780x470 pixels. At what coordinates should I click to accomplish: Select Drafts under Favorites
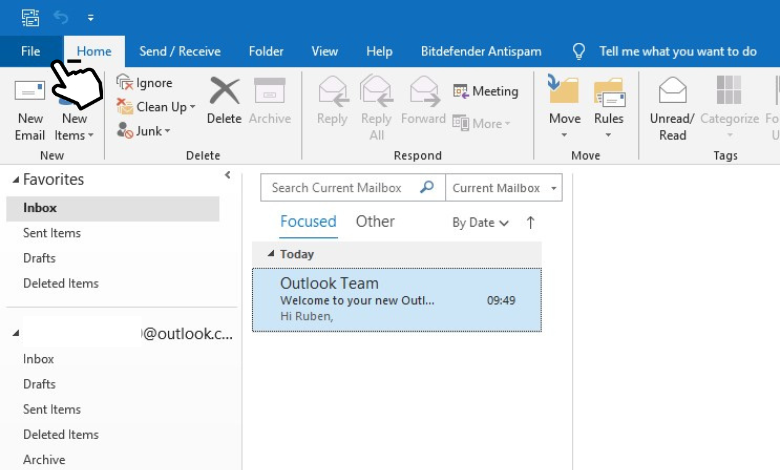pos(39,258)
